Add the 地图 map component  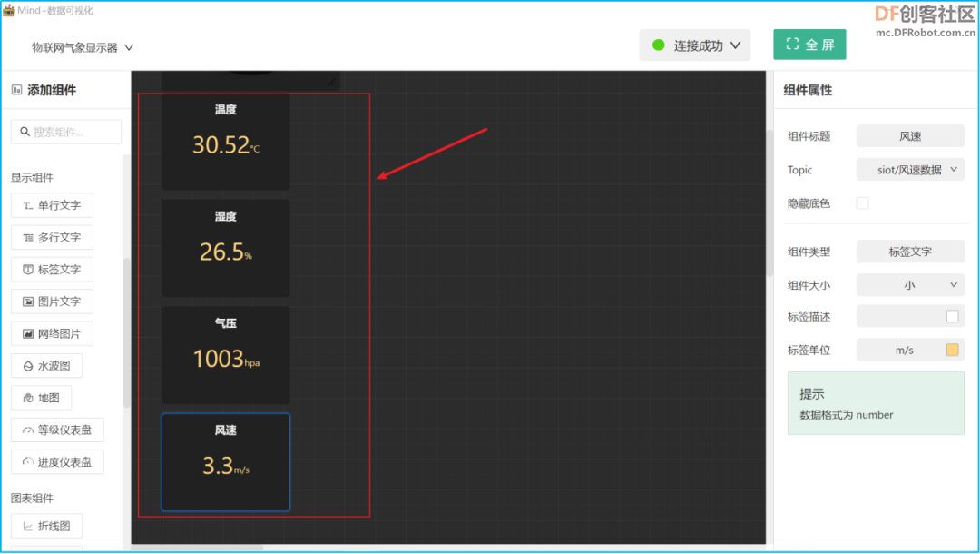pyautogui.click(x=41, y=398)
